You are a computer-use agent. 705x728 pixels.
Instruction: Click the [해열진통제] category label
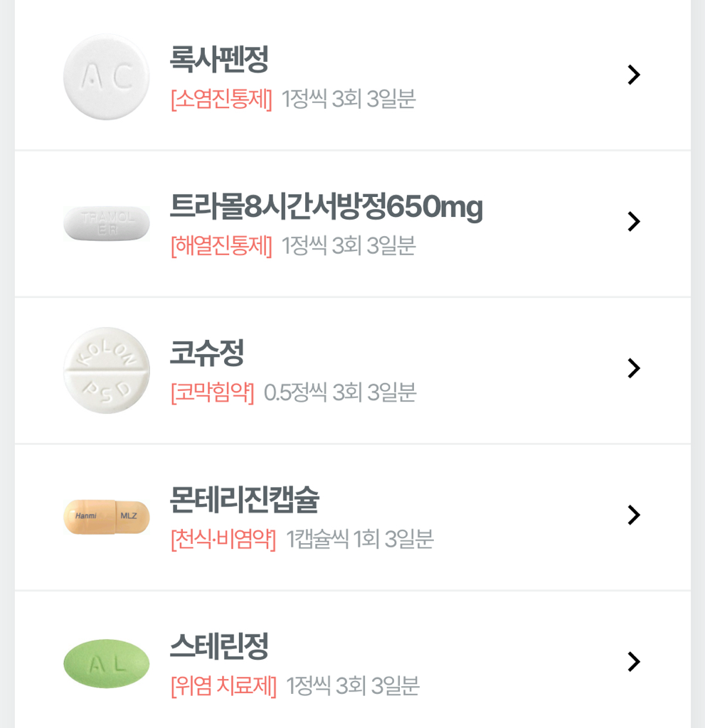tap(221, 246)
